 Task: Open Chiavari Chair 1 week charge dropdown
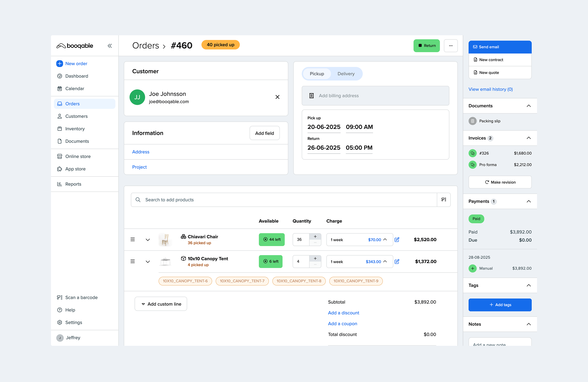coord(359,239)
